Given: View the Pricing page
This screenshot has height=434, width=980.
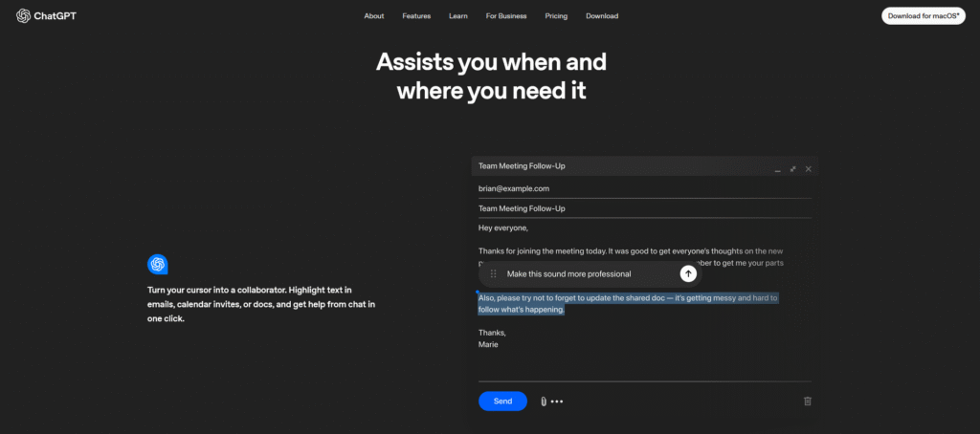Looking at the screenshot, I should pyautogui.click(x=556, y=16).
